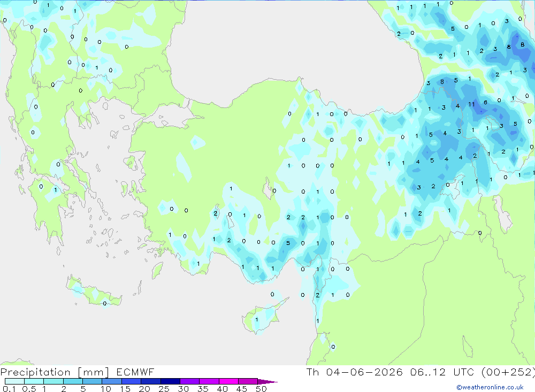The image size is (535, 392).
Task: Click the '0.1' legend scale label
Action: pyautogui.click(x=9, y=389)
